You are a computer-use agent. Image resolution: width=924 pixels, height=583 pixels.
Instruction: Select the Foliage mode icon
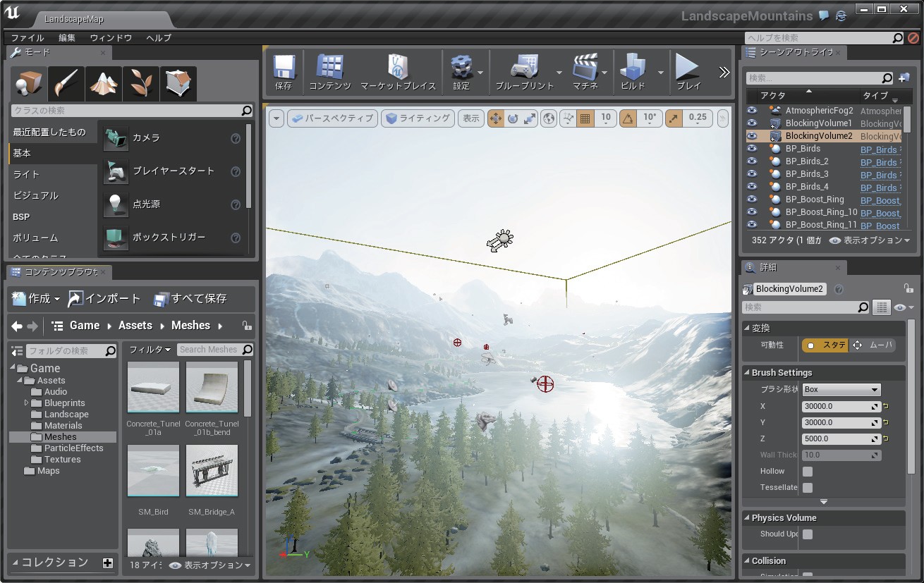click(x=140, y=85)
